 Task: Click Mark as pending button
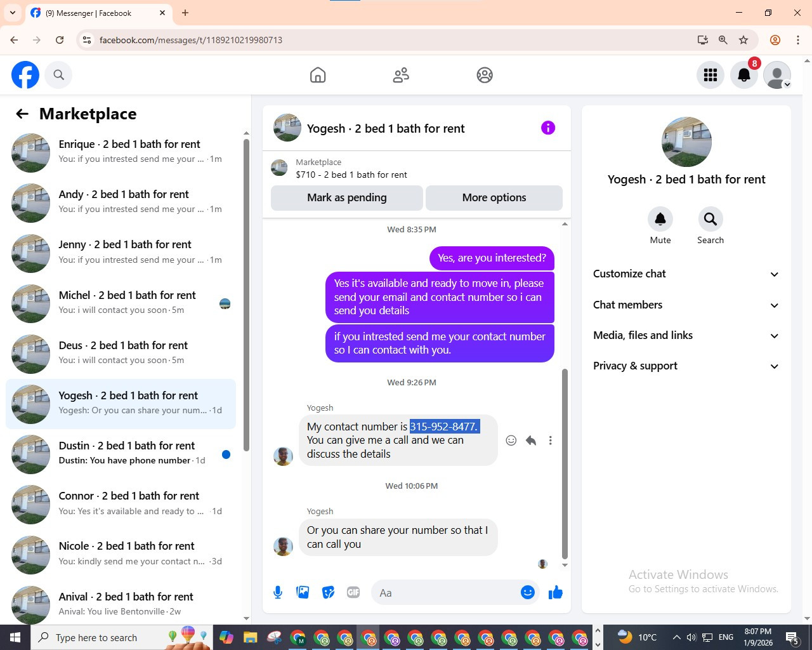(346, 197)
